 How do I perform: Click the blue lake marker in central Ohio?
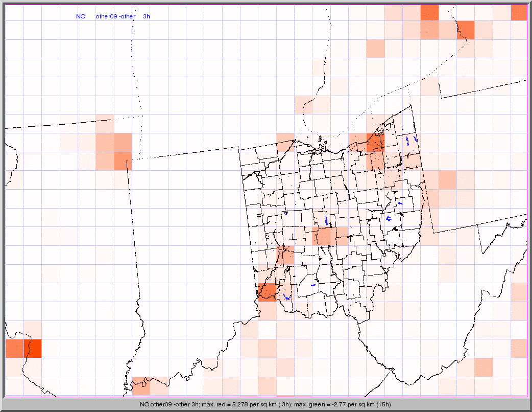click(326, 220)
